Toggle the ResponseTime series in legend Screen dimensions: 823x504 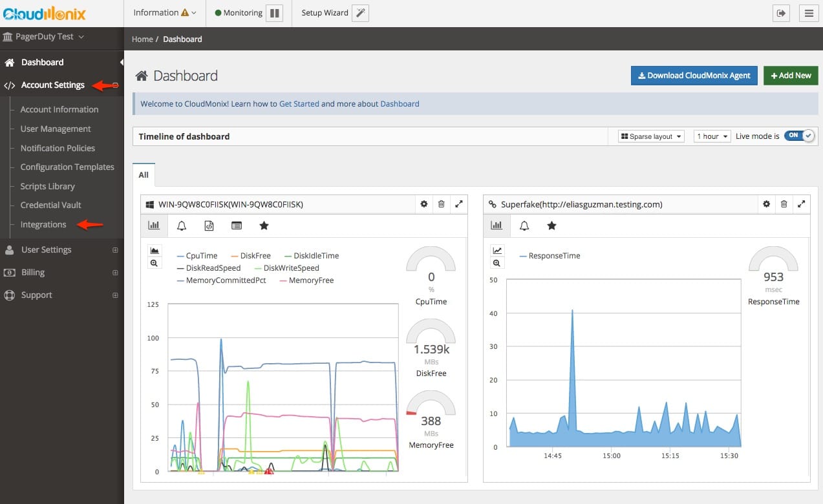(x=553, y=256)
